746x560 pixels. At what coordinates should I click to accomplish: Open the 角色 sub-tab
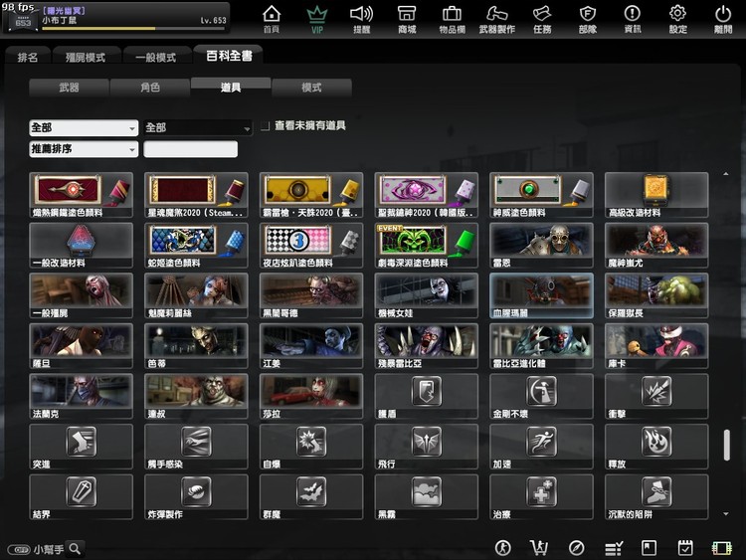[x=150, y=88]
